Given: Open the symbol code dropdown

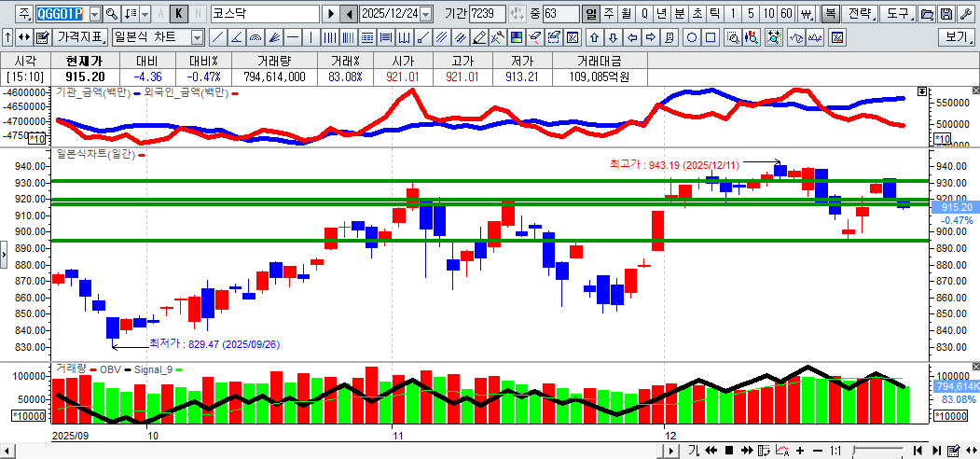Looking at the screenshot, I should pos(94,14).
